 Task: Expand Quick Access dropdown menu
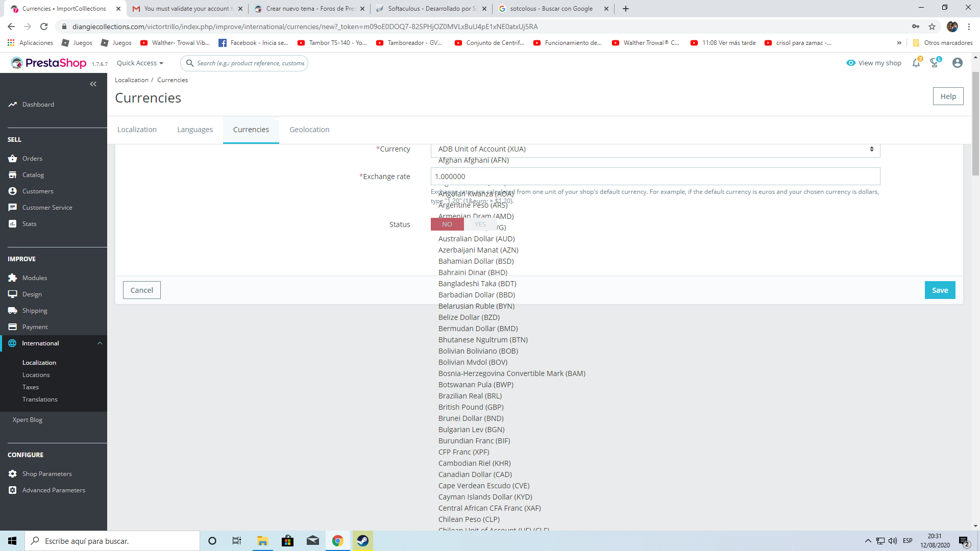[x=140, y=63]
